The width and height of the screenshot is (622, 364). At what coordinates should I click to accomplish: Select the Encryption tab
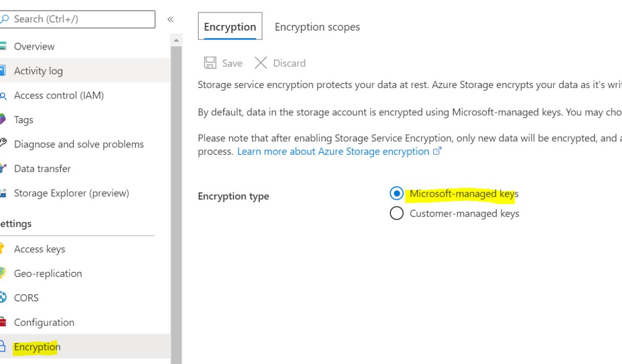[x=230, y=27]
